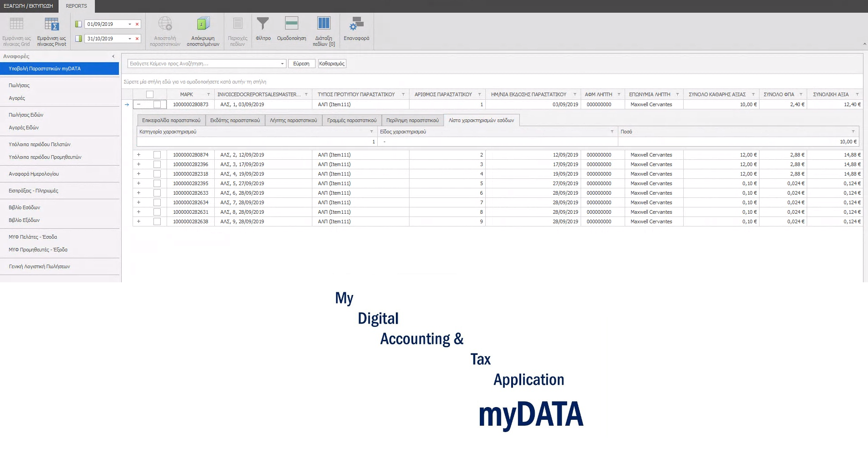Click the search text input field

point(203,64)
